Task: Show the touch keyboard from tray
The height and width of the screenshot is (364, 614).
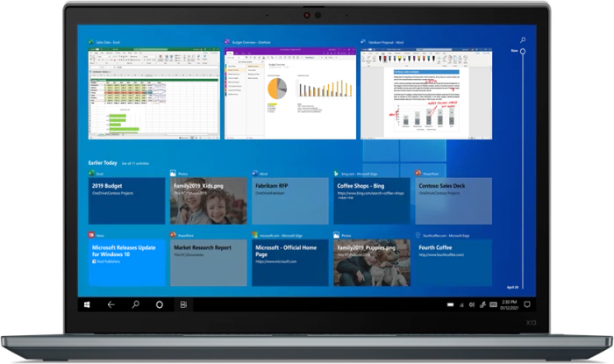Action: pos(493,304)
